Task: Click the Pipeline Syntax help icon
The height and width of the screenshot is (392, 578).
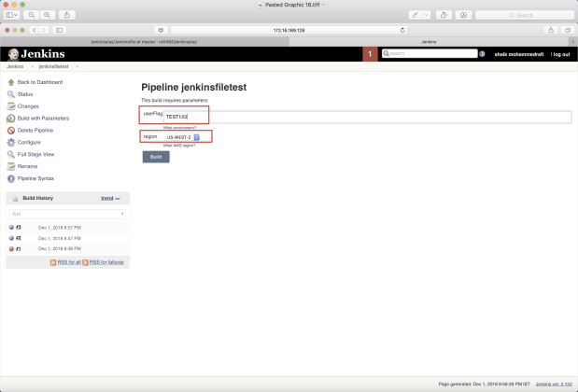Action: coord(11,178)
